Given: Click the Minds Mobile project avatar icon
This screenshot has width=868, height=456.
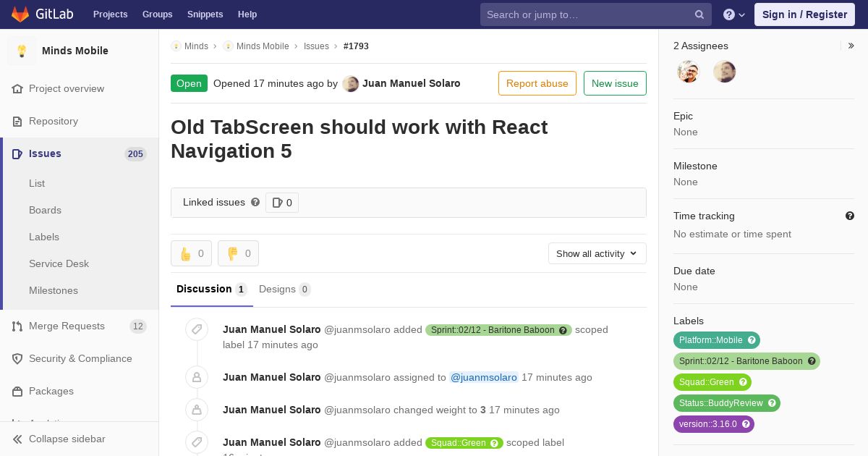Looking at the screenshot, I should (x=22, y=51).
